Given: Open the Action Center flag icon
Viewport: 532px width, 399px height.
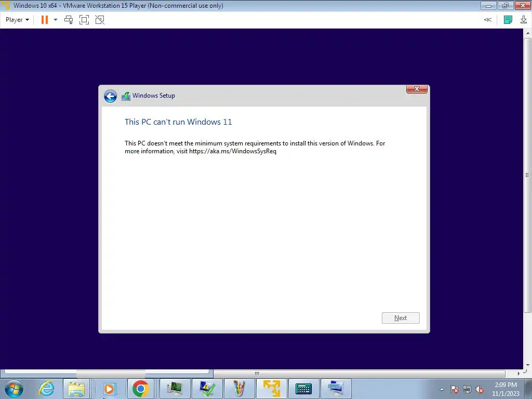Looking at the screenshot, I should tap(455, 389).
